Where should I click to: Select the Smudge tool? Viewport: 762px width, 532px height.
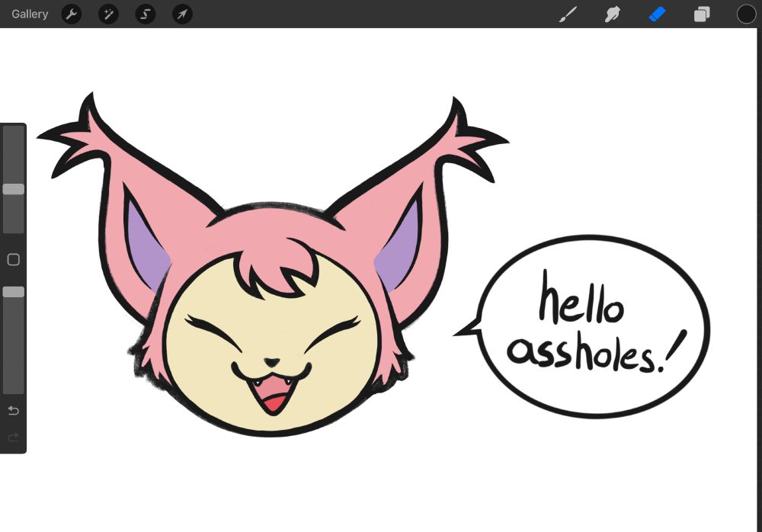613,14
